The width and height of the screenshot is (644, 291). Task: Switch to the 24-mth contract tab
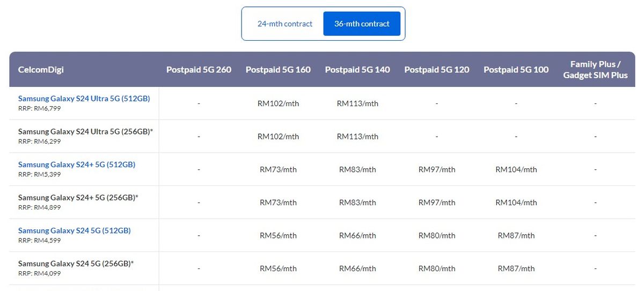(x=285, y=24)
